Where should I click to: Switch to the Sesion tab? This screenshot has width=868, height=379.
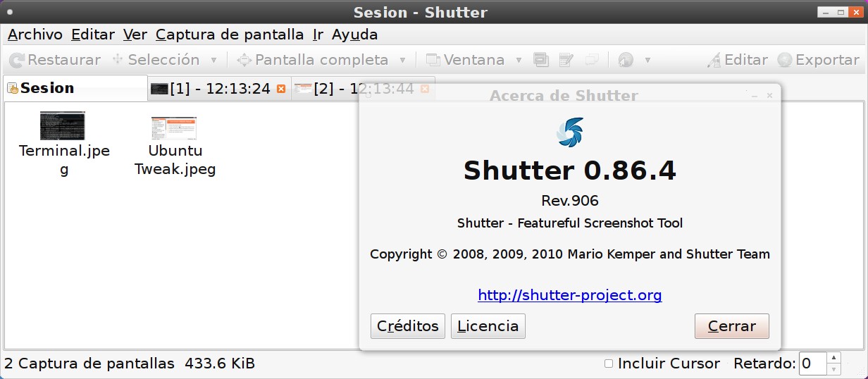tap(75, 88)
